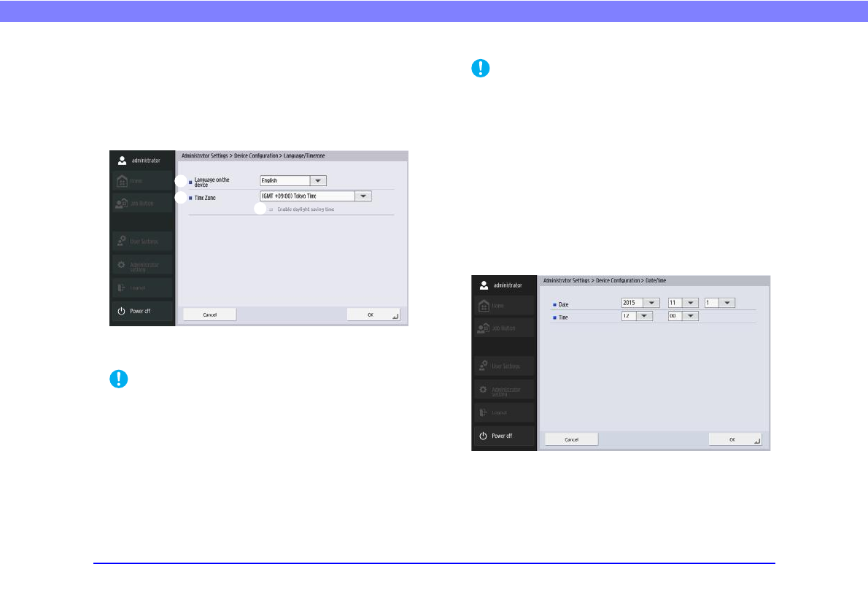Expand the day dropdown showing 1
This screenshot has width=868, height=613.
(x=726, y=303)
